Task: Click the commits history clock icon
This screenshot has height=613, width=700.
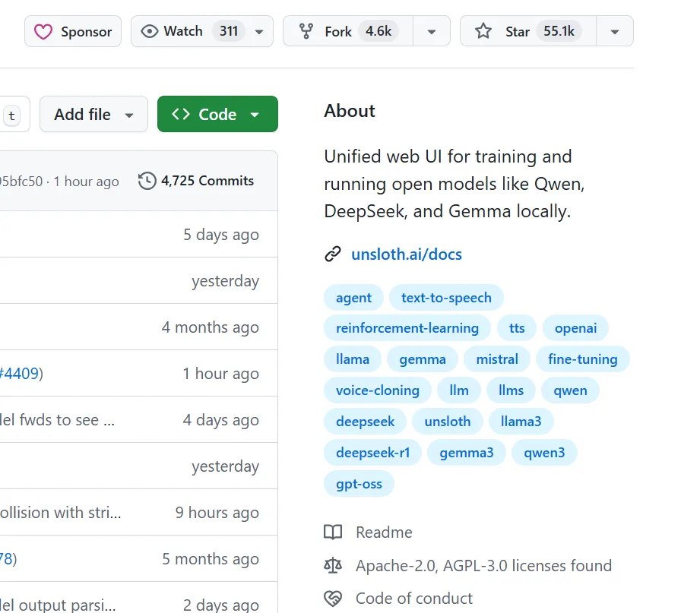Action: tap(147, 181)
